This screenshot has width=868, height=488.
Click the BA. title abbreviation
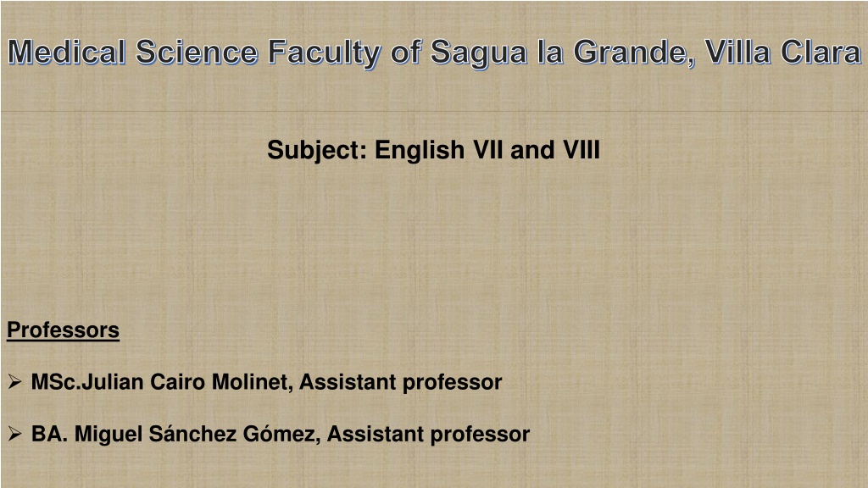click(49, 435)
